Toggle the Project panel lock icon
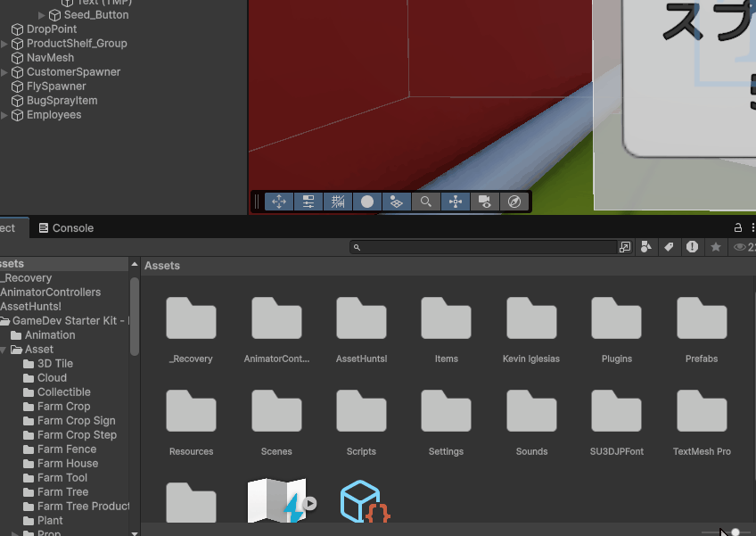 737,228
